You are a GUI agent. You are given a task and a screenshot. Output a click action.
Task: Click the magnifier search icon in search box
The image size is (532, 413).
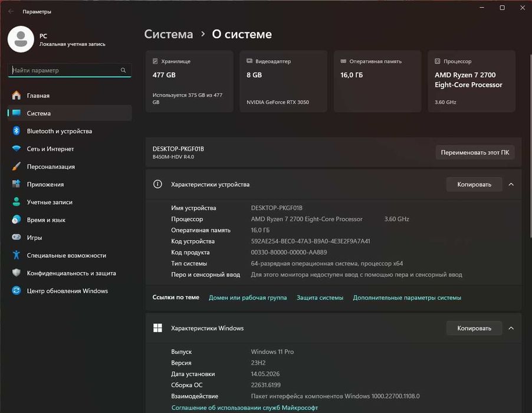(123, 70)
